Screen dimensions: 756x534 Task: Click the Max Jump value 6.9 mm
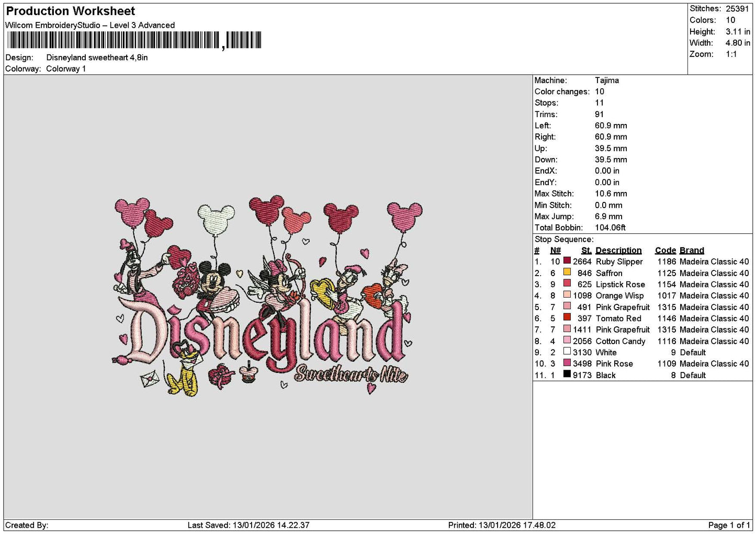[608, 217]
